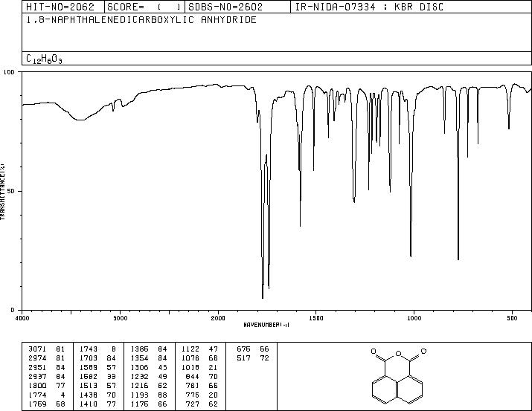532x411 pixels.
Task: Click the 1306 peak entry in table
Action: [149, 367]
